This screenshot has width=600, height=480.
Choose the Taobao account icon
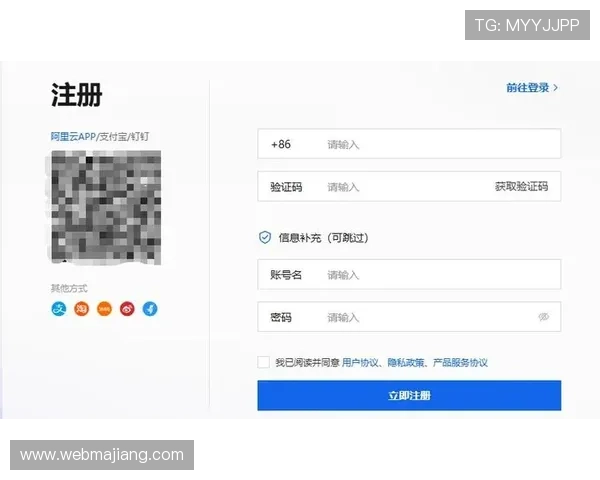click(x=82, y=309)
